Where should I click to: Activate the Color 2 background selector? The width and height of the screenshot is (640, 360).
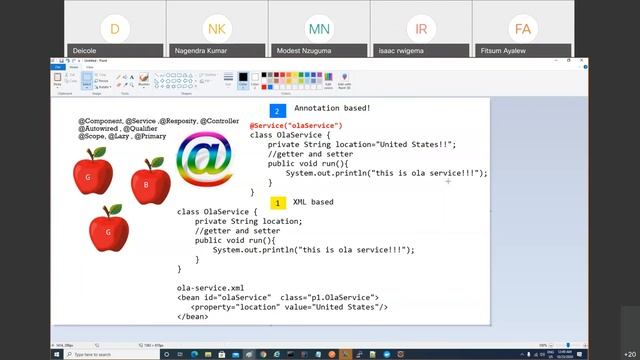(255, 80)
